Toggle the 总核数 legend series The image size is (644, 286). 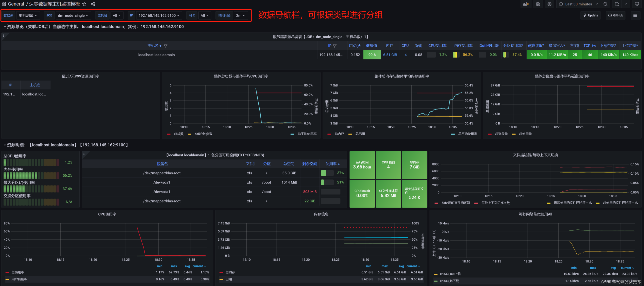click(179, 134)
